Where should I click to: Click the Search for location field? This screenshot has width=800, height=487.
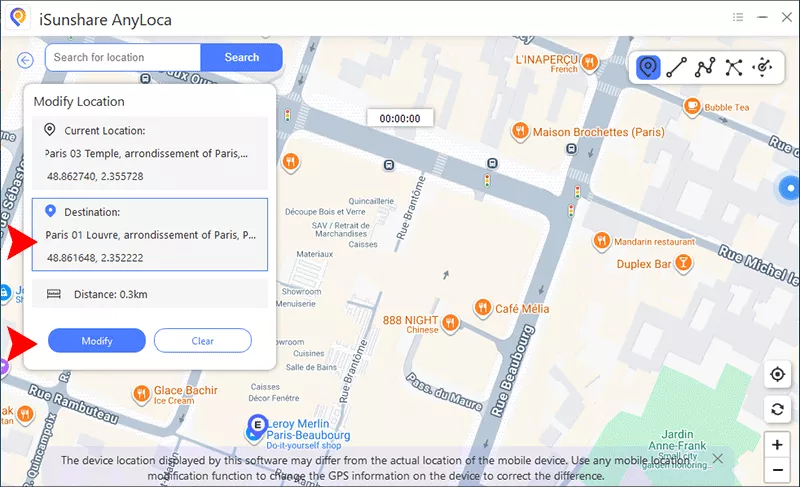[x=123, y=58]
